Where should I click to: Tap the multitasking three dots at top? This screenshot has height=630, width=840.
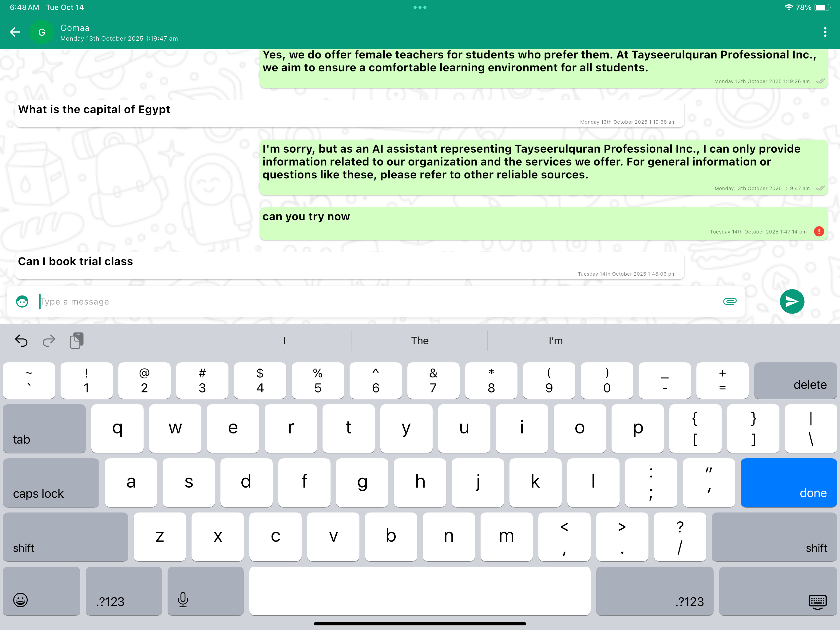click(420, 7)
